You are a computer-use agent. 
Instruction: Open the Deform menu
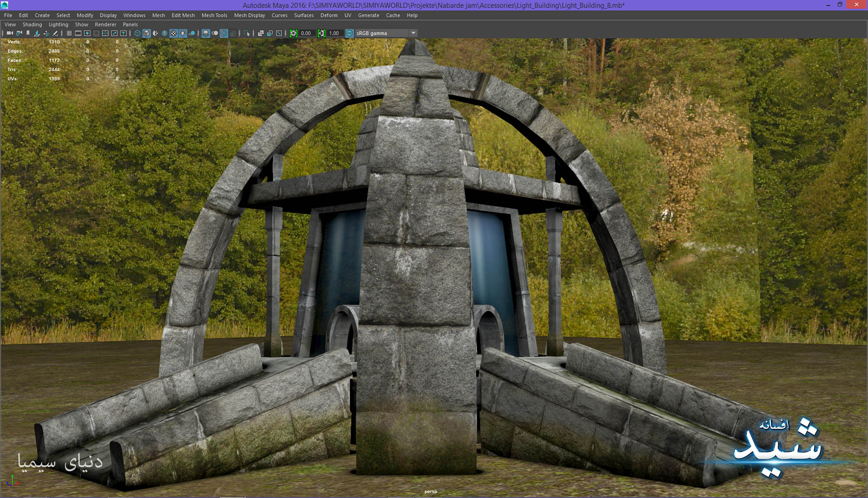click(x=329, y=15)
